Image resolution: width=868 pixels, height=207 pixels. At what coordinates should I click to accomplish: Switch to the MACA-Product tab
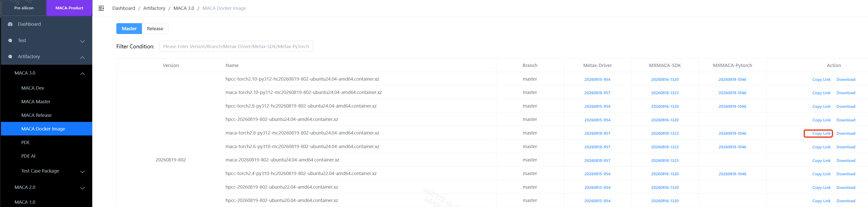(69, 8)
